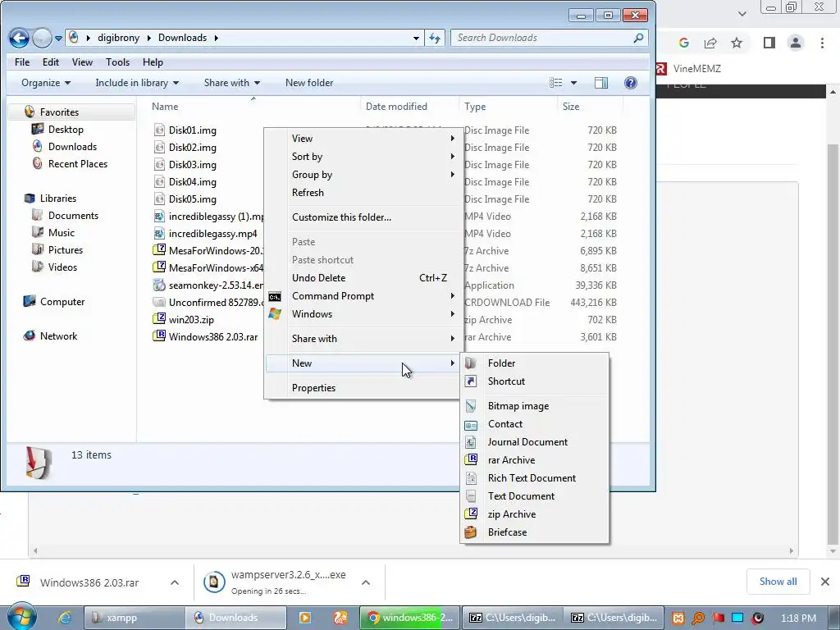Open the Organize dropdown menu
Viewport: 840px width, 630px height.
tap(46, 83)
